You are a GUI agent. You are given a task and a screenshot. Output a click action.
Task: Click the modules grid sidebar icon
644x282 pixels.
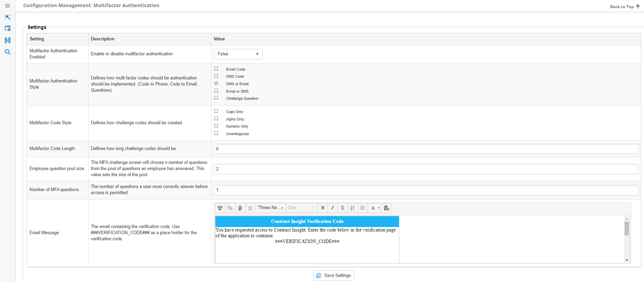7,40
